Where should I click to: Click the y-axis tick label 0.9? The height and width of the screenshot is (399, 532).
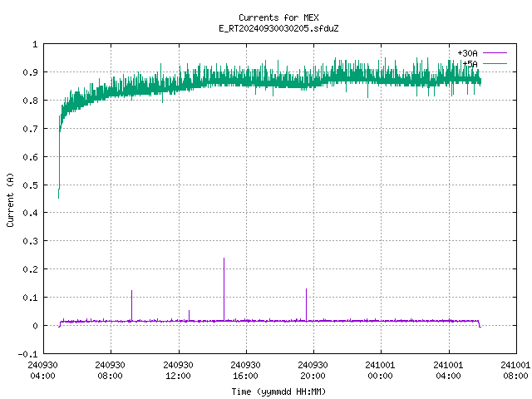[30, 72]
